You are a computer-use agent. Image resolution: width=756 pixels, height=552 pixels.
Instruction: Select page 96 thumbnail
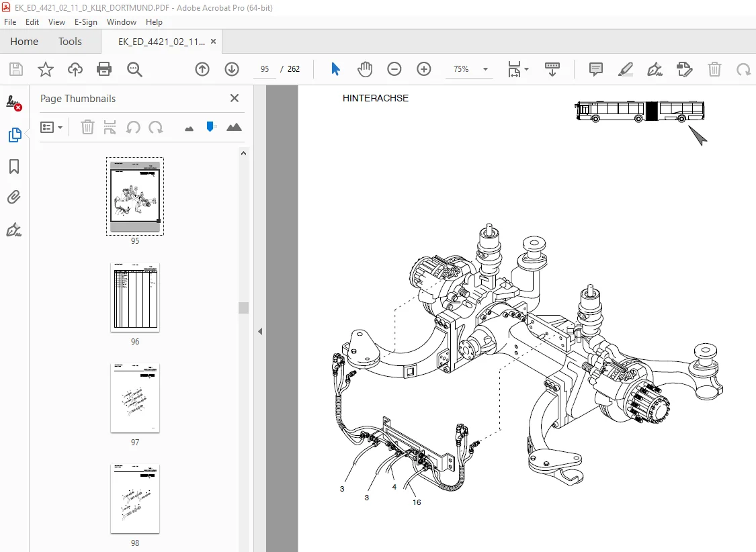(x=135, y=297)
